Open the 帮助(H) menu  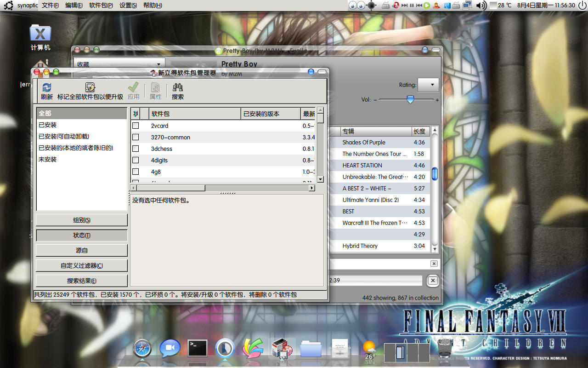coord(153,6)
